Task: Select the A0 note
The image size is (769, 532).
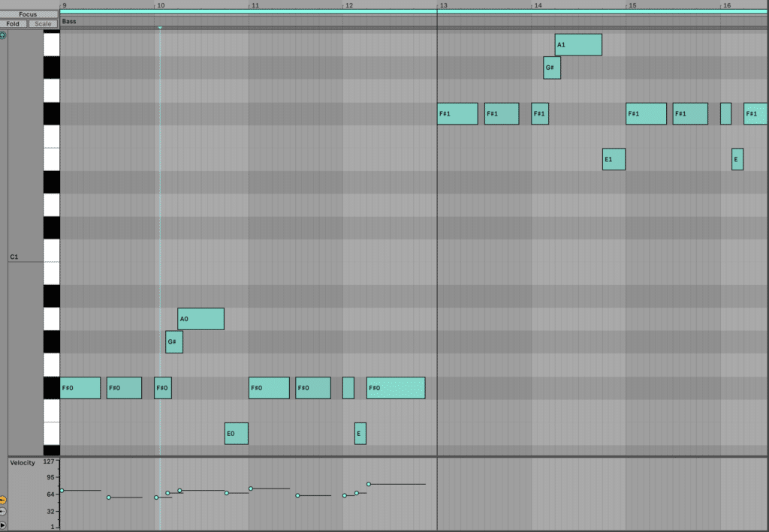Action: pyautogui.click(x=201, y=319)
